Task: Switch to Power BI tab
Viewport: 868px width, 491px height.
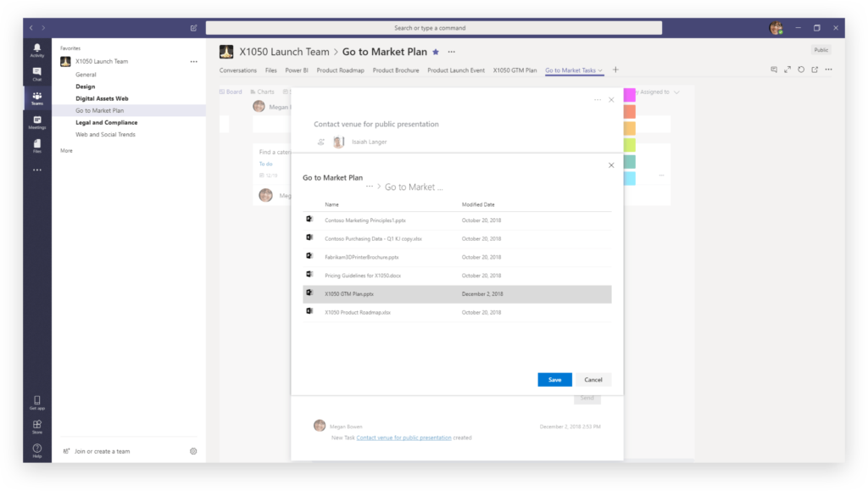Action: [x=297, y=70]
